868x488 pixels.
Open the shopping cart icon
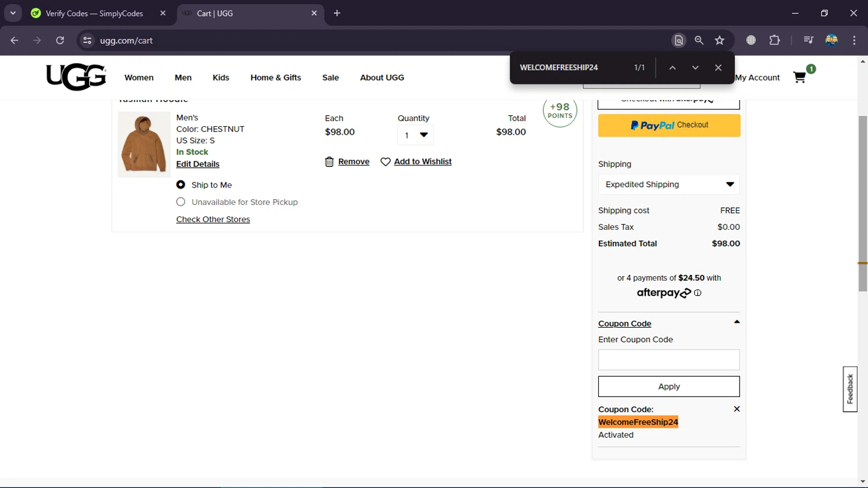pyautogui.click(x=800, y=78)
